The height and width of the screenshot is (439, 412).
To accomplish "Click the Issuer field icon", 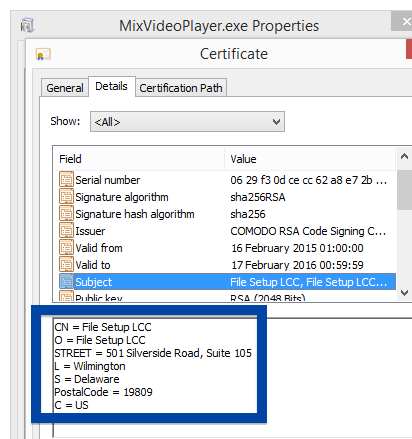I will (66, 231).
